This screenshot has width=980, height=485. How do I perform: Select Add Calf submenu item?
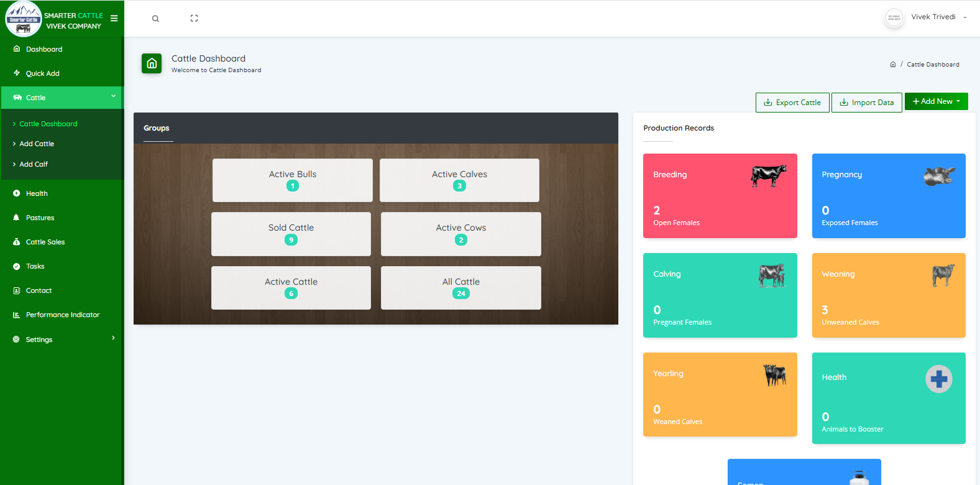34,164
